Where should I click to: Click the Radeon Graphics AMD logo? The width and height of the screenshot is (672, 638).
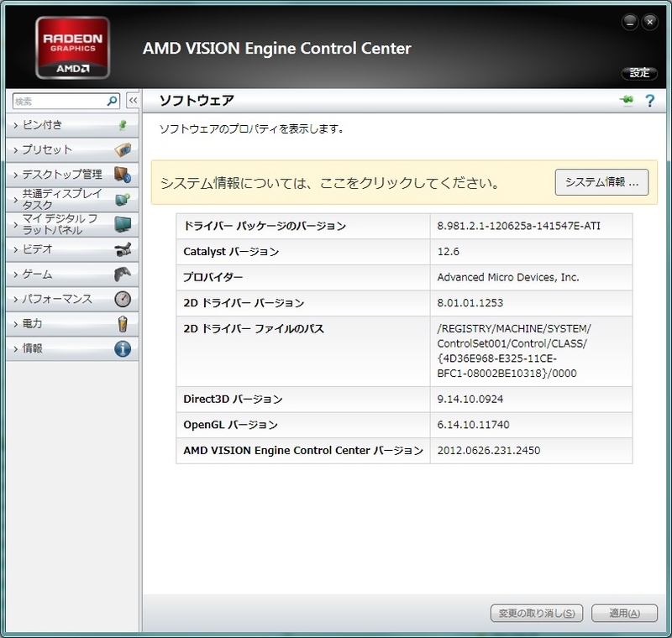tap(72, 48)
